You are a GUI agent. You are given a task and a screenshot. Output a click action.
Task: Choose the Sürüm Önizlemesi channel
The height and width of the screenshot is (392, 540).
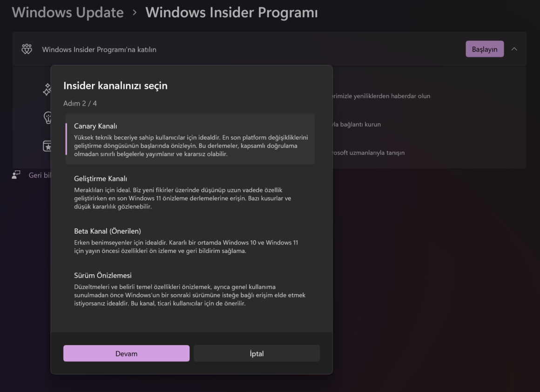coord(190,289)
